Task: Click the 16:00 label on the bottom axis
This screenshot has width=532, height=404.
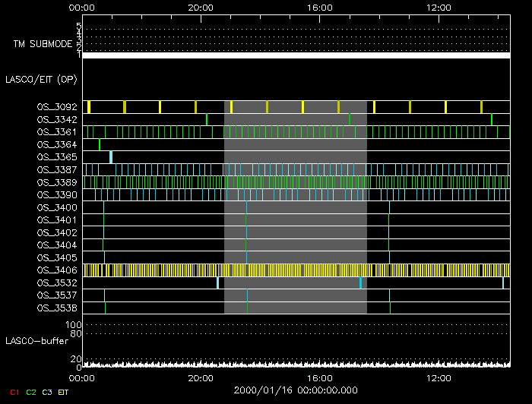Action: pyautogui.click(x=319, y=377)
